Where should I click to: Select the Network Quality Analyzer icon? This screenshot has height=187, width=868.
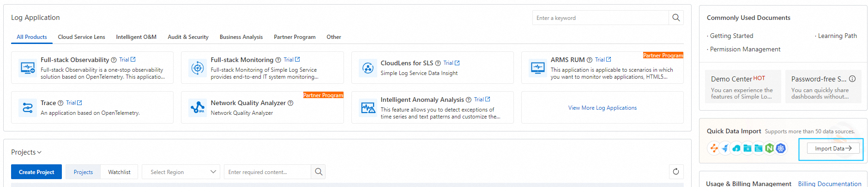coord(198,108)
